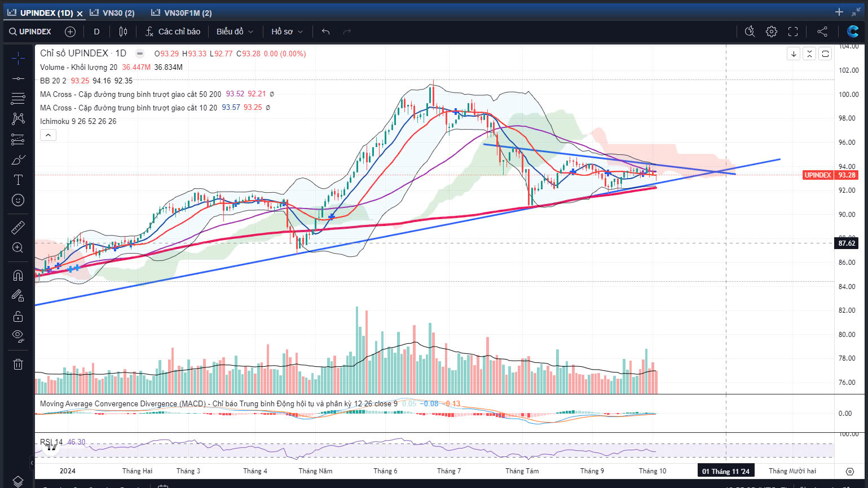Select the MA Cross 50 200 legend
The height and width of the screenshot is (488, 868).
(130, 94)
